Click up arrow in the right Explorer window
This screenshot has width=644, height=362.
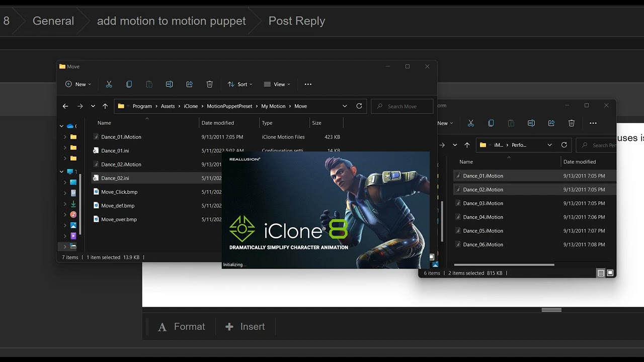pos(467,145)
